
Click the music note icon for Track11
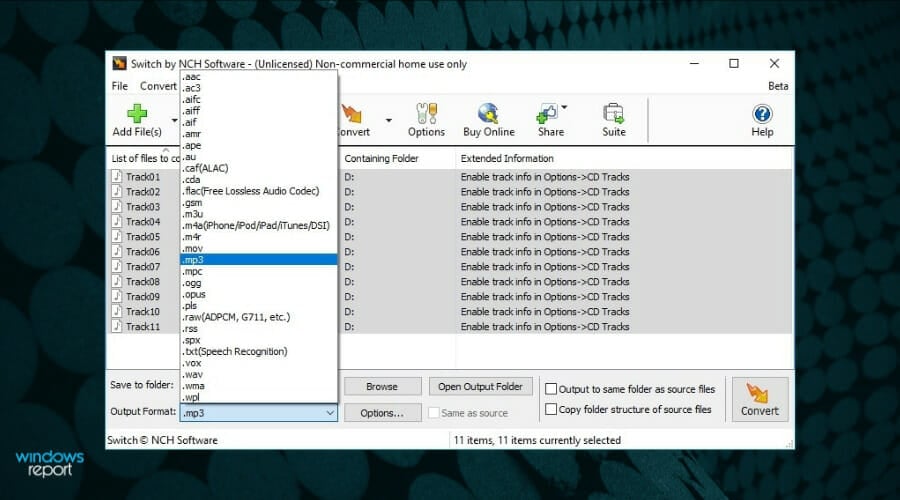tap(117, 326)
